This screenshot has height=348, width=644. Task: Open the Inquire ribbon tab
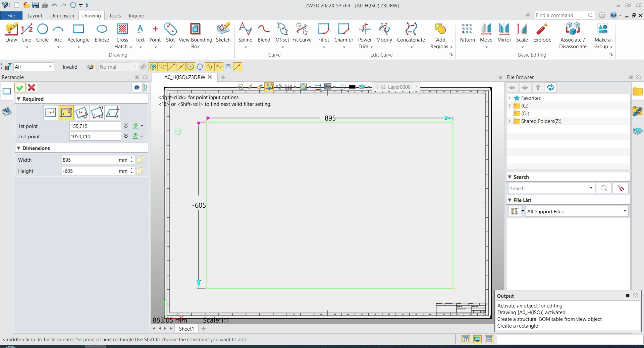[x=136, y=15]
